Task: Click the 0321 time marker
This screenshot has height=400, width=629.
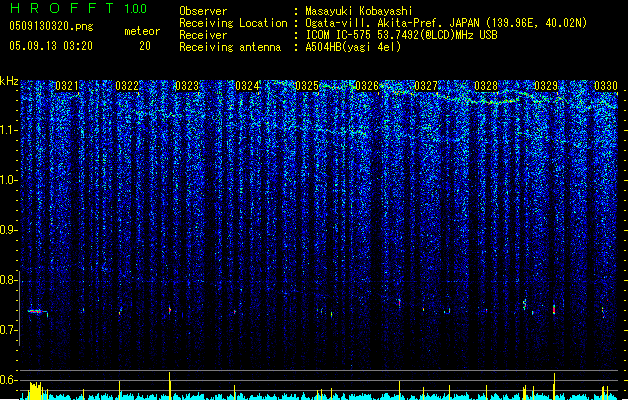Action: [67, 86]
